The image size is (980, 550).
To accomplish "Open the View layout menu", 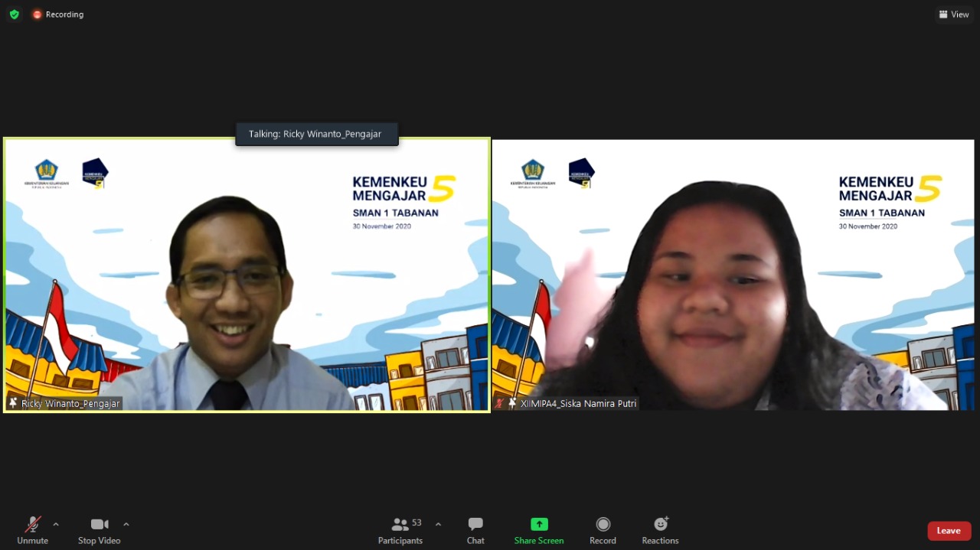I will click(x=954, y=15).
